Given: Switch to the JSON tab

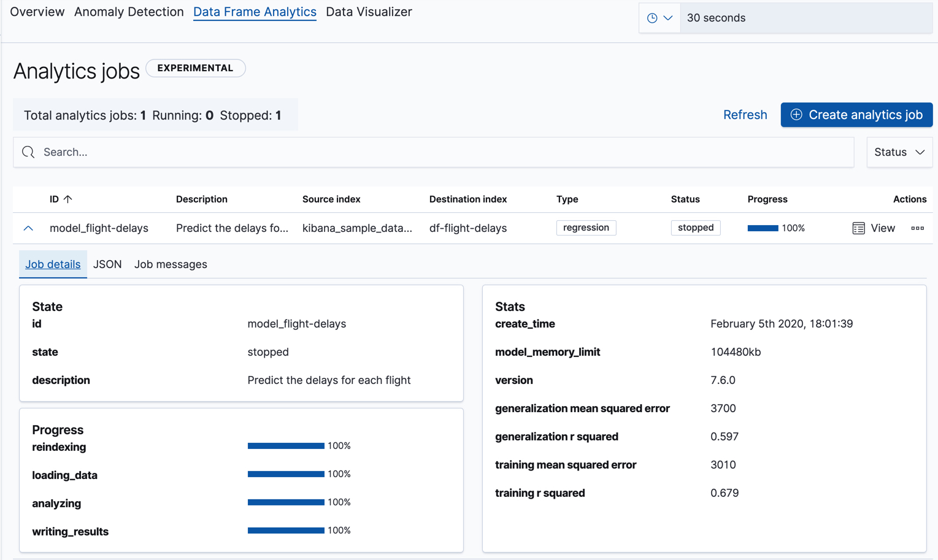Looking at the screenshot, I should click(x=107, y=264).
